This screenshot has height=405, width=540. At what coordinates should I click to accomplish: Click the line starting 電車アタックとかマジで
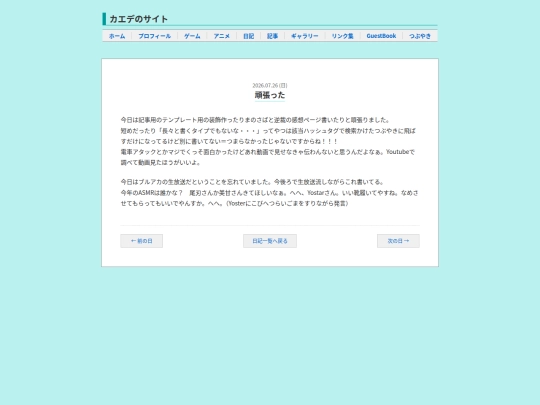pos(268,152)
